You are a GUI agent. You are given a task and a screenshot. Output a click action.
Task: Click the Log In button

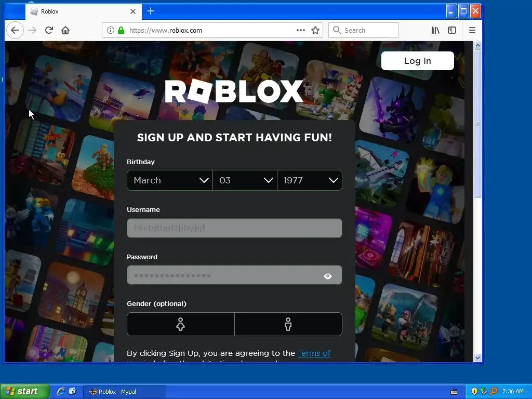(x=418, y=61)
